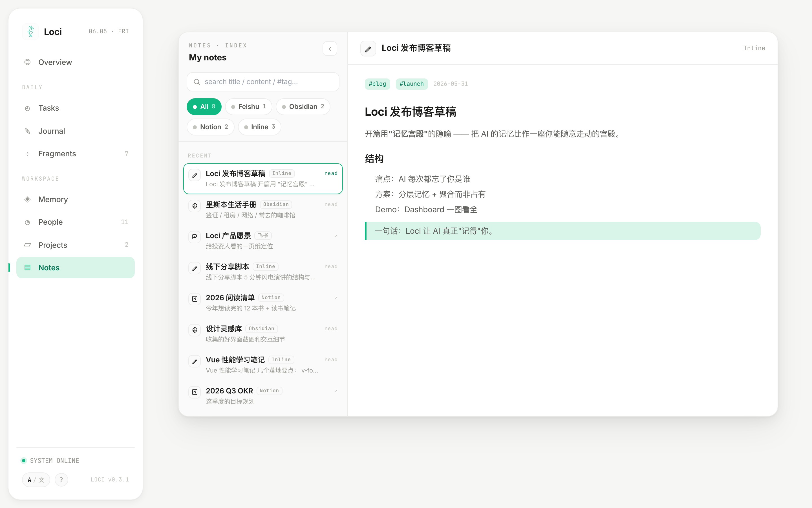Viewport: 812px width, 508px height.
Task: Open Tasks in the sidebar
Action: [x=76, y=108]
